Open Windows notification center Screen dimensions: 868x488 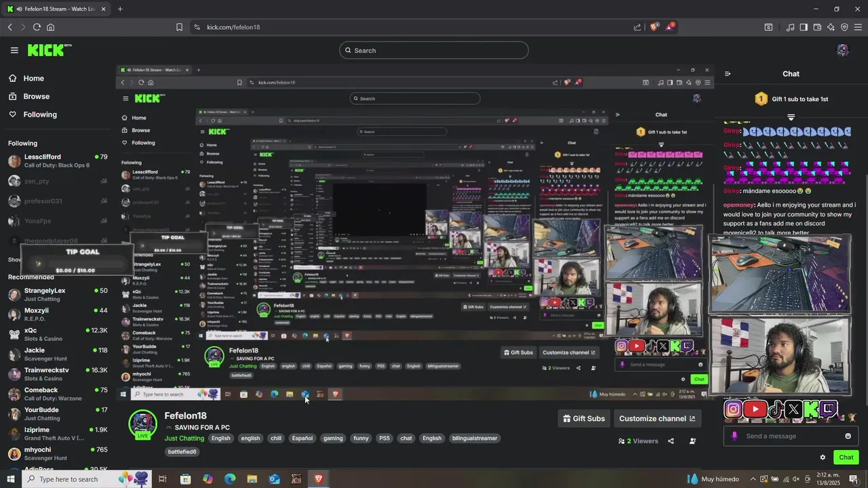click(x=854, y=479)
